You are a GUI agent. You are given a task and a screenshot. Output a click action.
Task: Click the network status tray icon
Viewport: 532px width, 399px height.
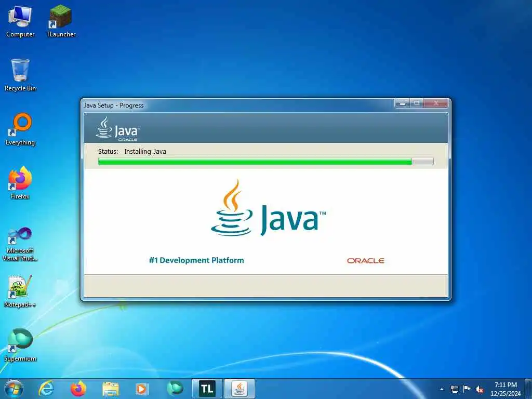tap(454, 390)
